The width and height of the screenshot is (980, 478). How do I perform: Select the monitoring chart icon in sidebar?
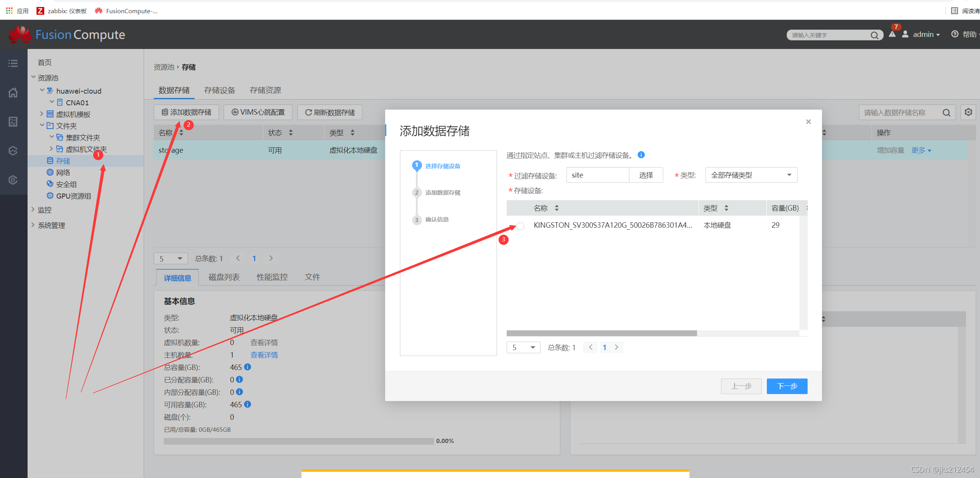(x=13, y=122)
